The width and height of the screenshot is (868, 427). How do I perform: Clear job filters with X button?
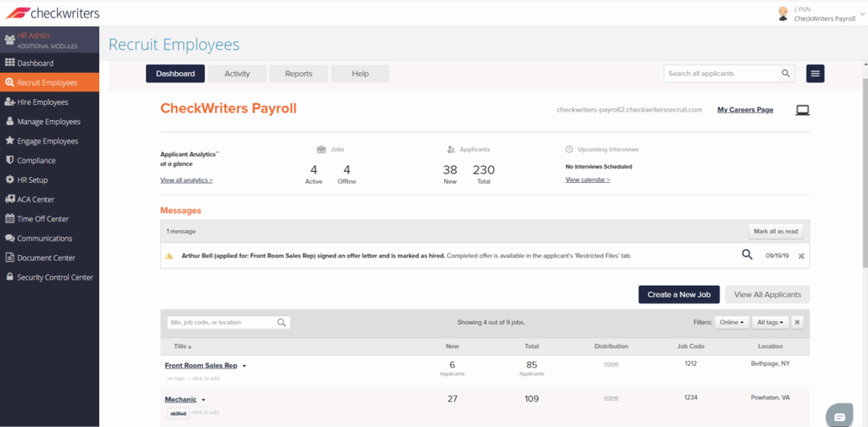797,322
